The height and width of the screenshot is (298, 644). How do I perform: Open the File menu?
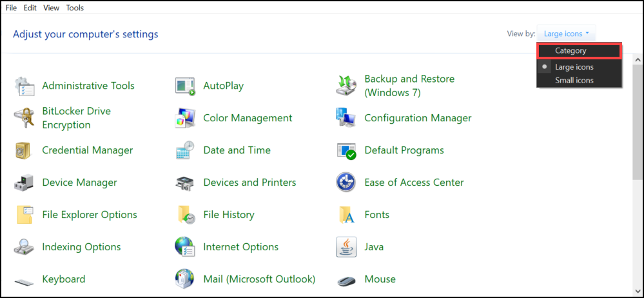pos(11,8)
